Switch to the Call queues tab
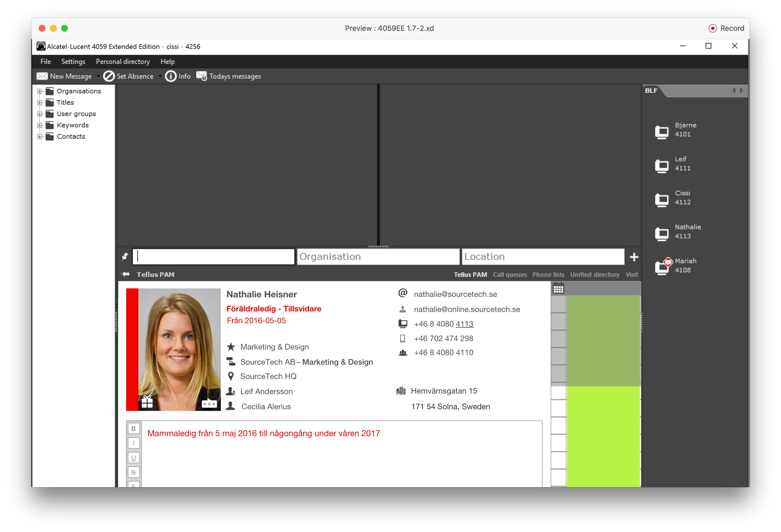Image resolution: width=781 pixels, height=532 pixels. pyautogui.click(x=510, y=275)
